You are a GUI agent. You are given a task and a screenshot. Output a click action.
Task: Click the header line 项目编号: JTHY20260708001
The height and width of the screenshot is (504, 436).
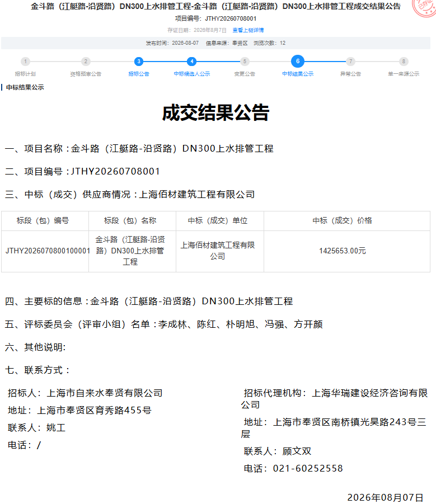[x=215, y=18]
